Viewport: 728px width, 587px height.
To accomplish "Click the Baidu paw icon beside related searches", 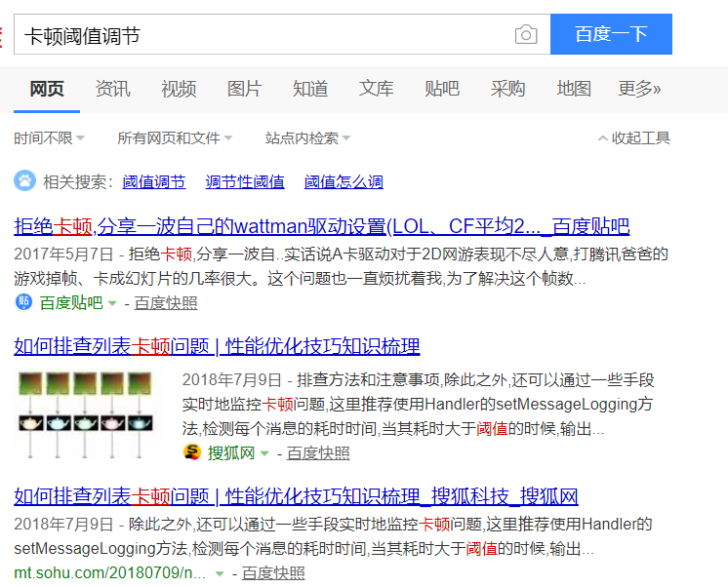I will pos(23,181).
